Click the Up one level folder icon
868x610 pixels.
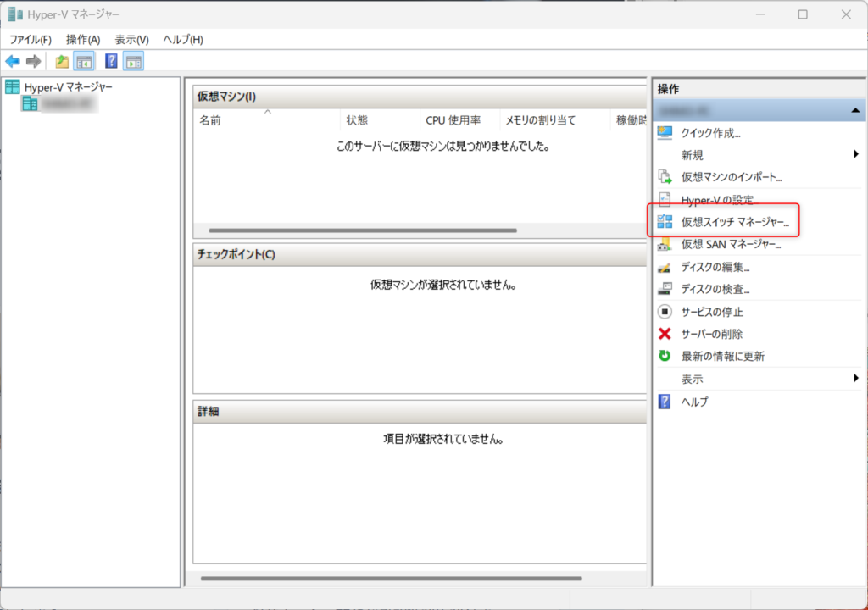pos(62,61)
